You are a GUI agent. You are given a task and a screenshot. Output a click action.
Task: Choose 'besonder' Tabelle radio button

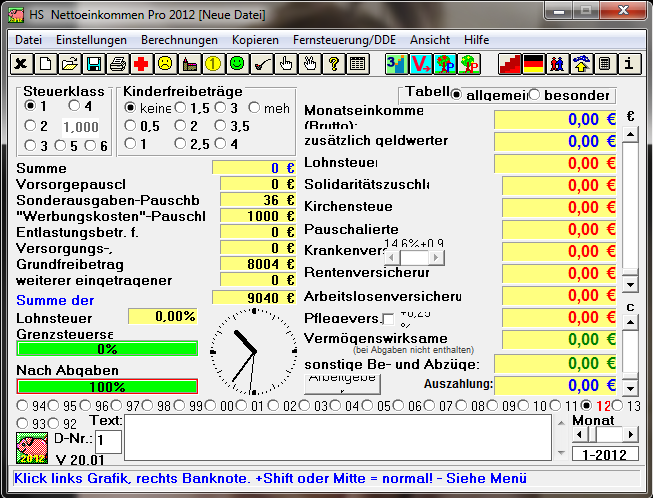pos(534,95)
